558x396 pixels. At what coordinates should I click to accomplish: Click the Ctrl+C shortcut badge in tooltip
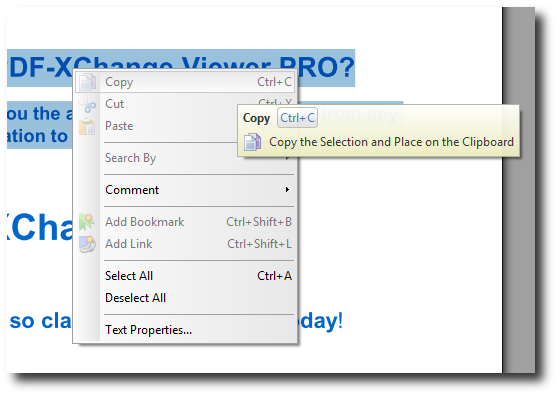point(298,118)
